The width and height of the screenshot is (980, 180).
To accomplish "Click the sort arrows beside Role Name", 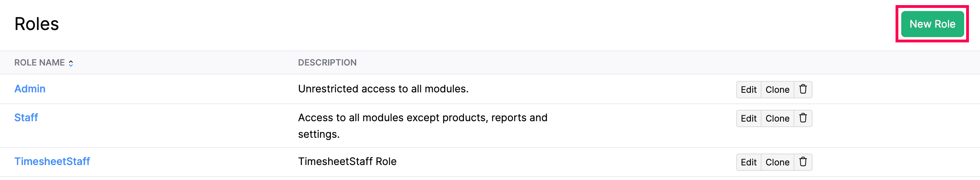I will [x=71, y=63].
